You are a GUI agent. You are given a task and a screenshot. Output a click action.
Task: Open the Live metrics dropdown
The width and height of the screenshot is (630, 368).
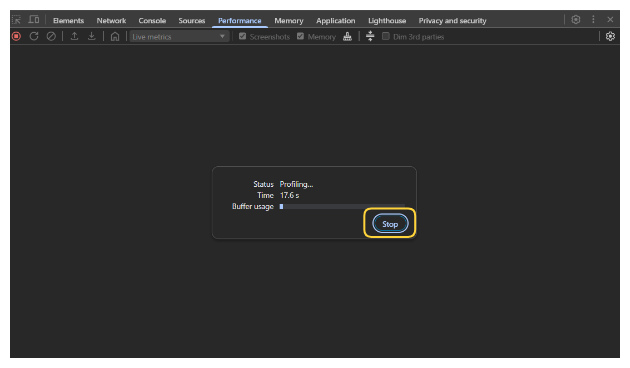179,37
